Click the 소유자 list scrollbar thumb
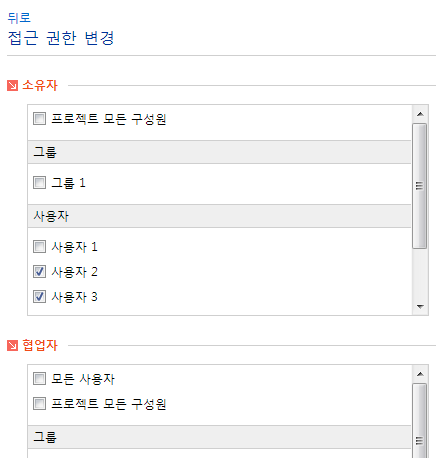The height and width of the screenshot is (458, 436). coord(420,186)
